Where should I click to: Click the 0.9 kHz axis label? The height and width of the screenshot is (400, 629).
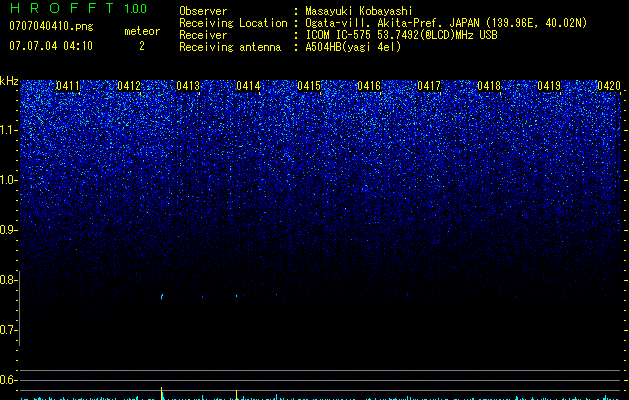coord(9,230)
